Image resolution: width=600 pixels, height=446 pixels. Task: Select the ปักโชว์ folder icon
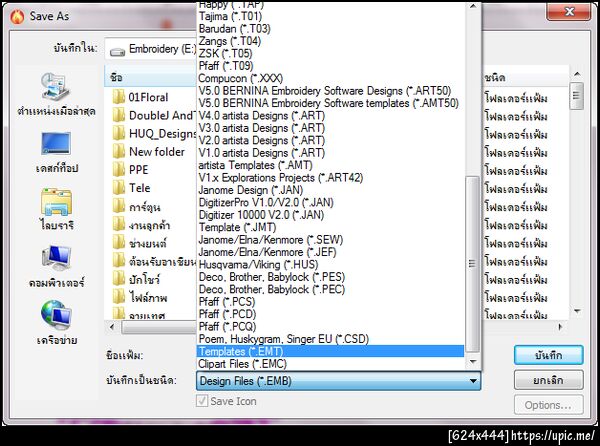click(x=119, y=279)
